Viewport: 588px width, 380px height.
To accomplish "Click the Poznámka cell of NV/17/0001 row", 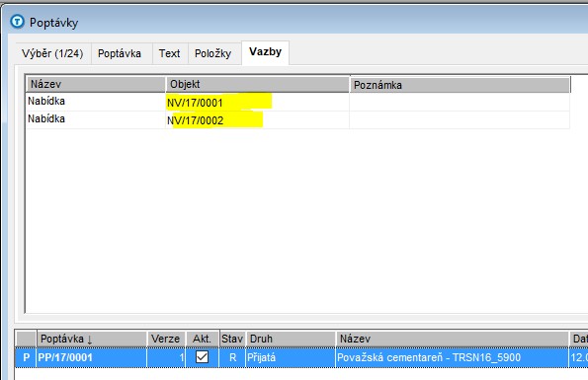I will 460,102.
